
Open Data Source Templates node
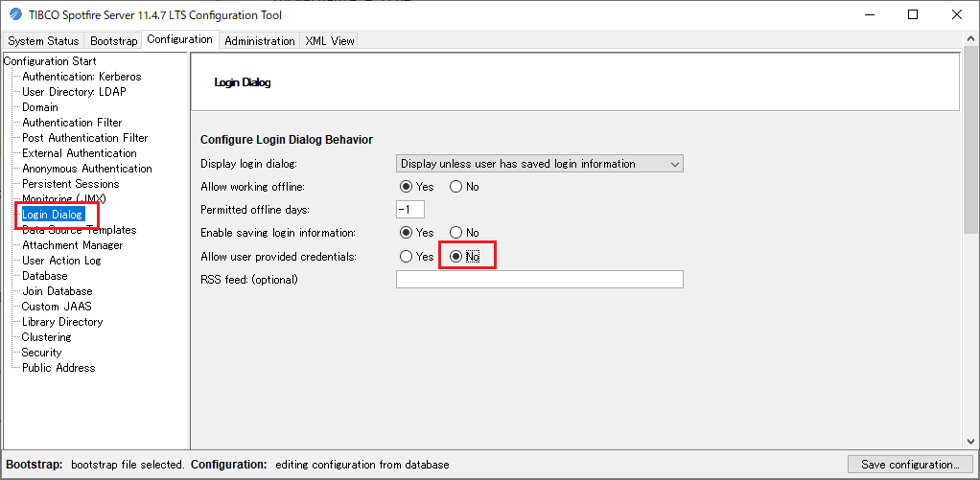[79, 230]
